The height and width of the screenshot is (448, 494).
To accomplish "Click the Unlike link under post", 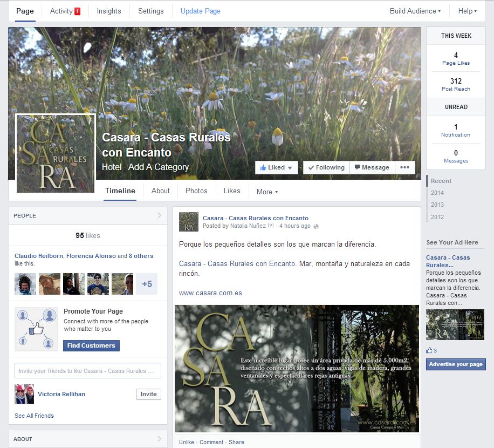I will (187, 442).
